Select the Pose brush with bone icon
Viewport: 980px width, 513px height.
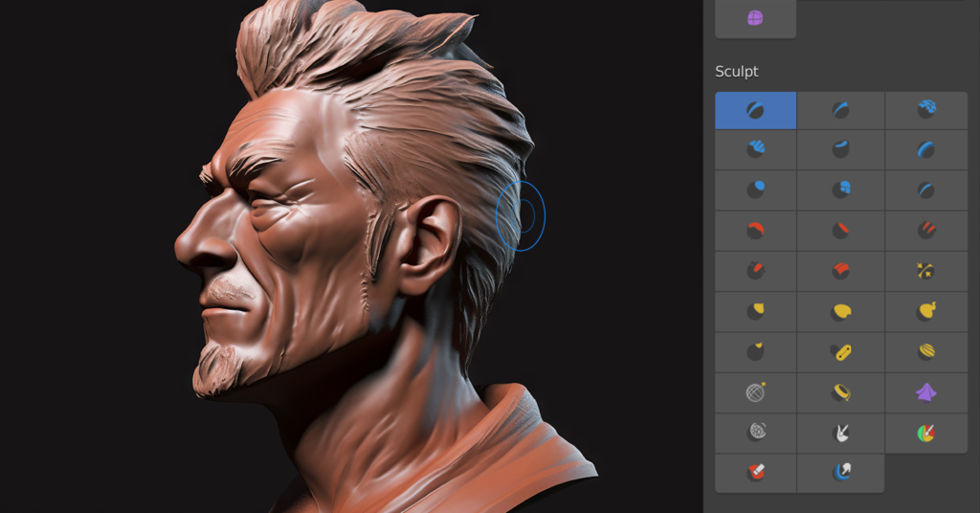point(840,352)
